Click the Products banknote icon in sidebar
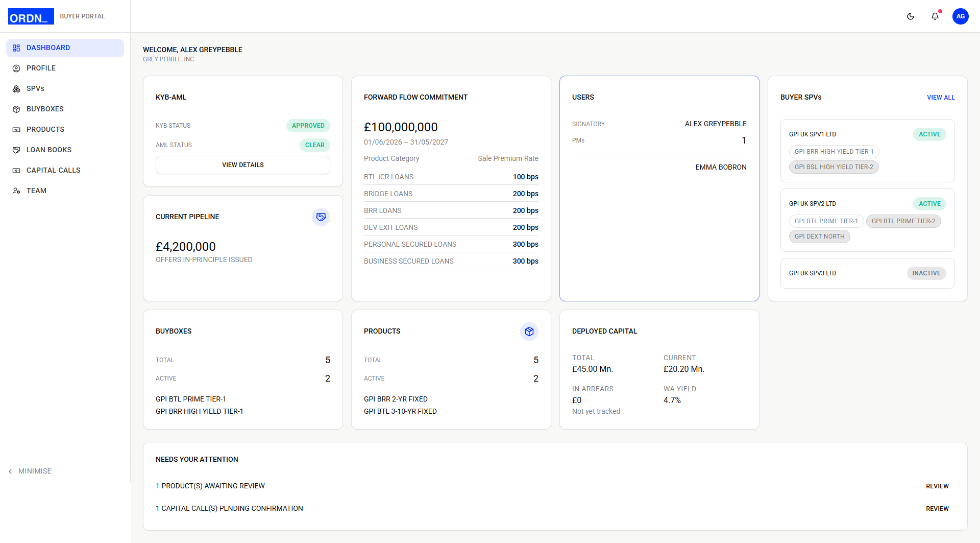The height and width of the screenshot is (543, 980). [16, 130]
